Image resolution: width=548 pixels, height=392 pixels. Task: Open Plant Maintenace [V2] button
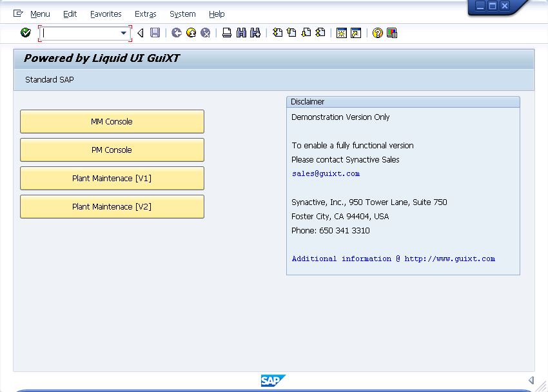(x=112, y=206)
